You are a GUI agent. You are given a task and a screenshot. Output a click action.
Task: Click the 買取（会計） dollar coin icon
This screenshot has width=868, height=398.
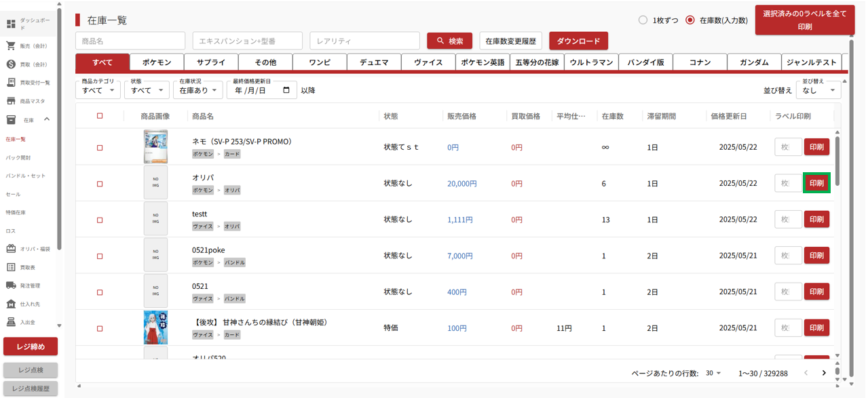click(11, 64)
